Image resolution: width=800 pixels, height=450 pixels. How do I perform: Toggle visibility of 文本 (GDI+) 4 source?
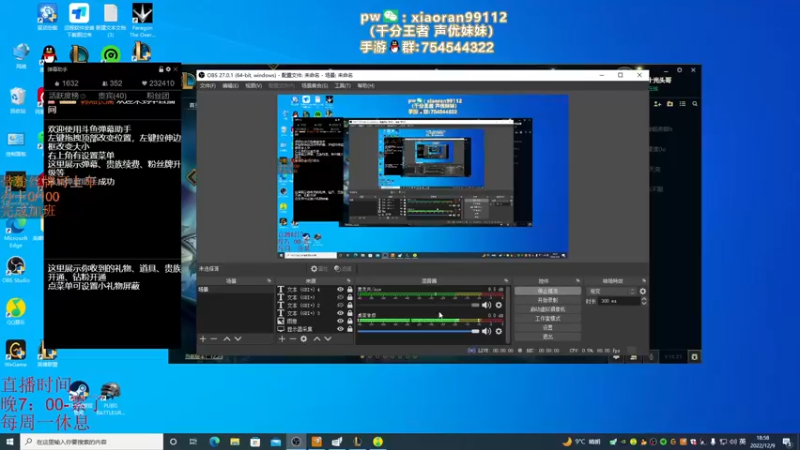tap(340, 289)
